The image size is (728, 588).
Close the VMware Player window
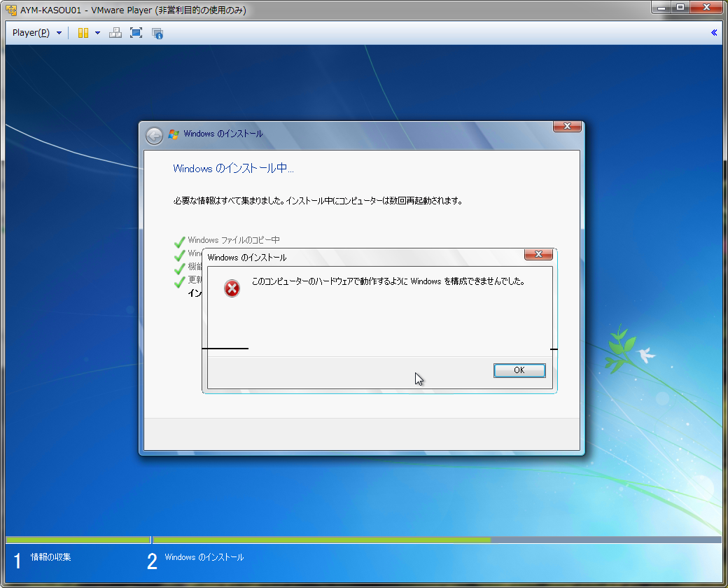tap(706, 8)
